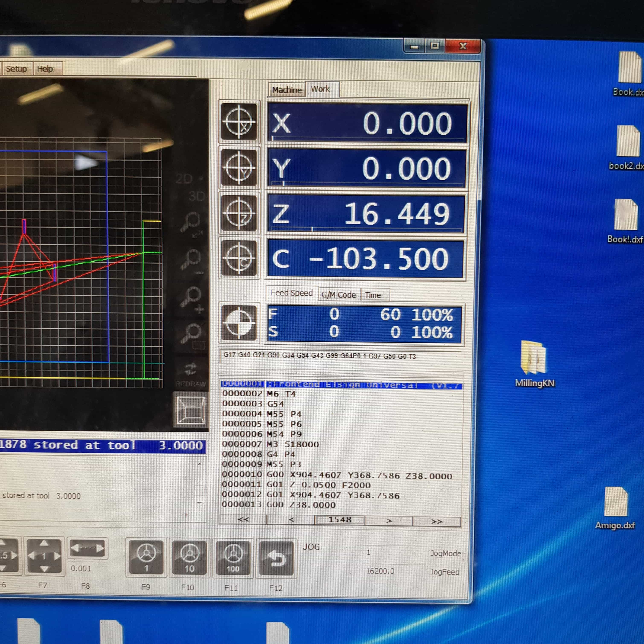644x644 pixels.
Task: Click the JogFeed value field 16200.0
Action: click(x=380, y=571)
